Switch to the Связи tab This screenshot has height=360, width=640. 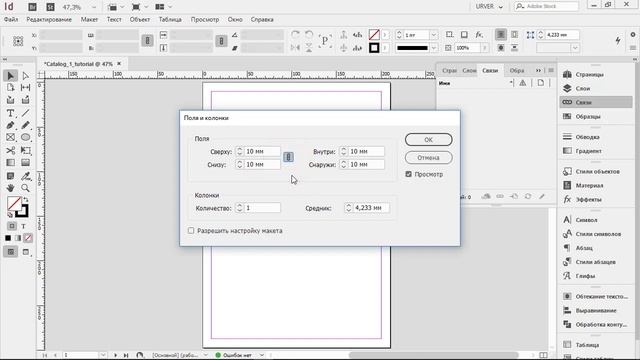click(490, 70)
